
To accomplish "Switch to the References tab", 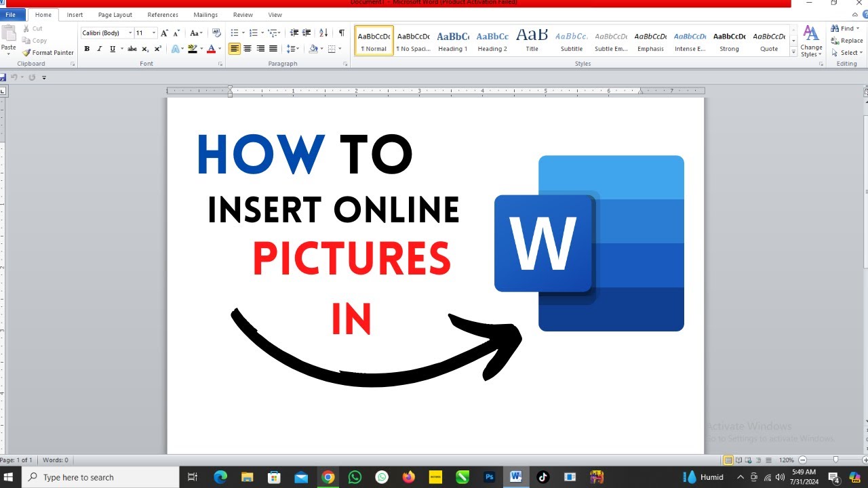I will coord(163,14).
